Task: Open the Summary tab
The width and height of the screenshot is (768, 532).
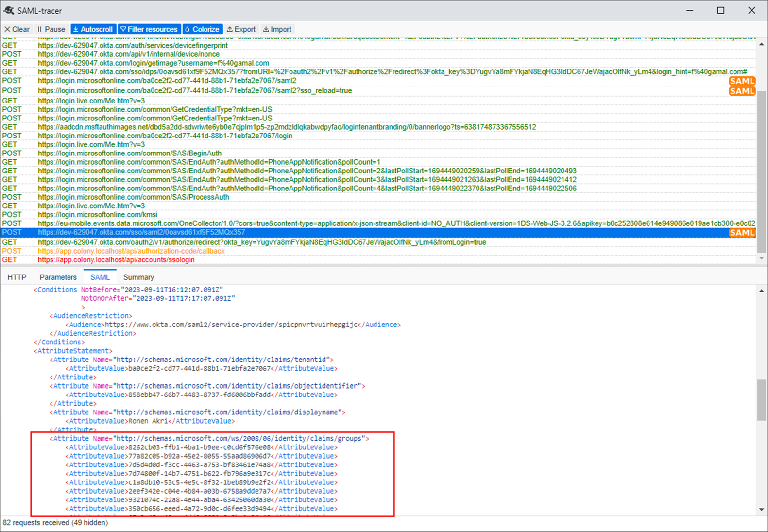Action: 138,277
